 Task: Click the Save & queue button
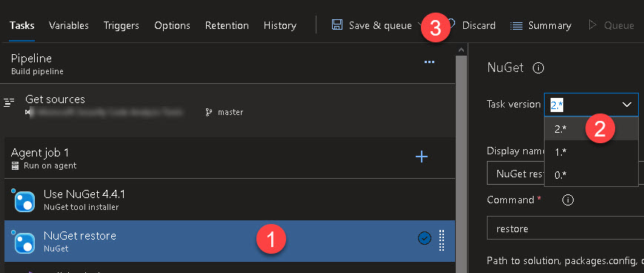click(x=372, y=25)
